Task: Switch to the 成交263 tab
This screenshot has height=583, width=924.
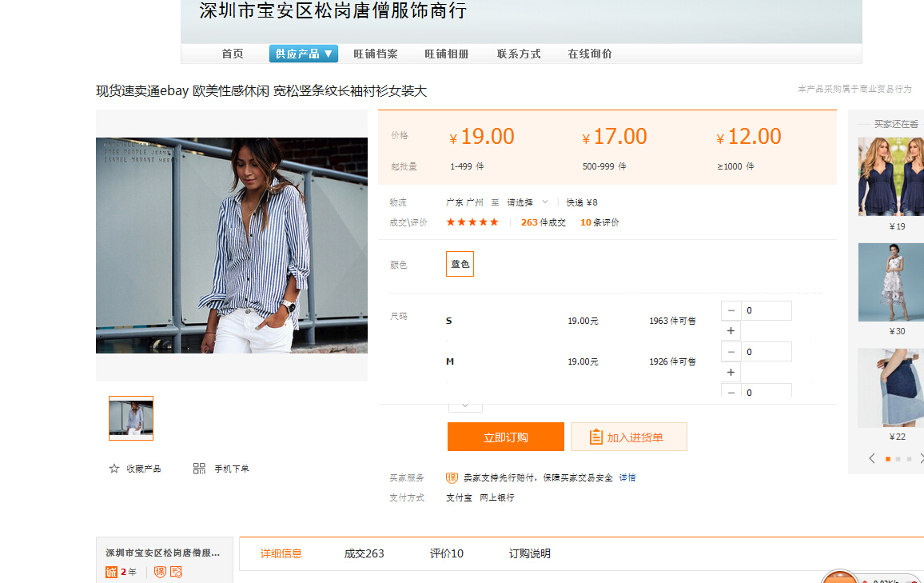Action: (364, 553)
